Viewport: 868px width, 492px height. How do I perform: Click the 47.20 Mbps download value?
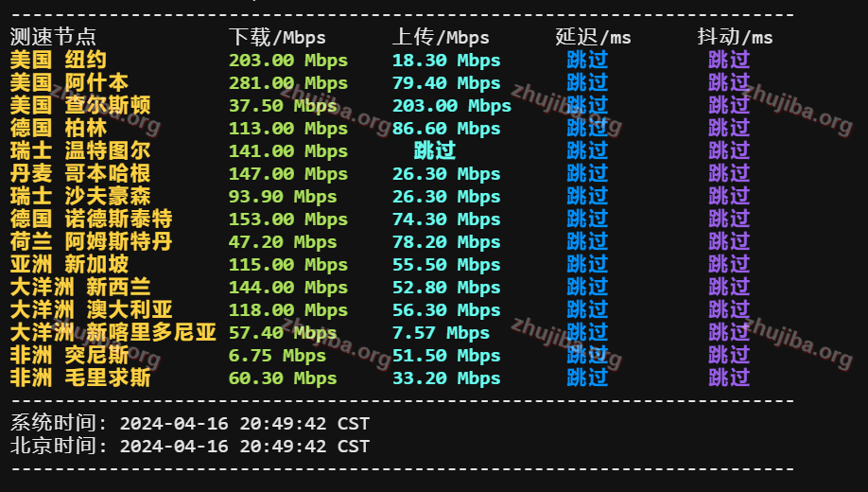click(283, 241)
